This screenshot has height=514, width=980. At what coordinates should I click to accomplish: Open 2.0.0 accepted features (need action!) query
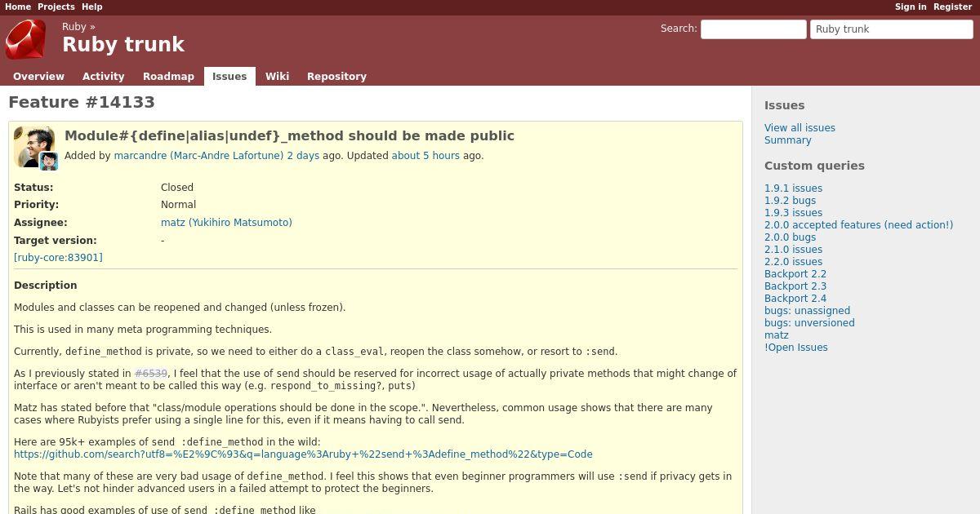click(858, 224)
